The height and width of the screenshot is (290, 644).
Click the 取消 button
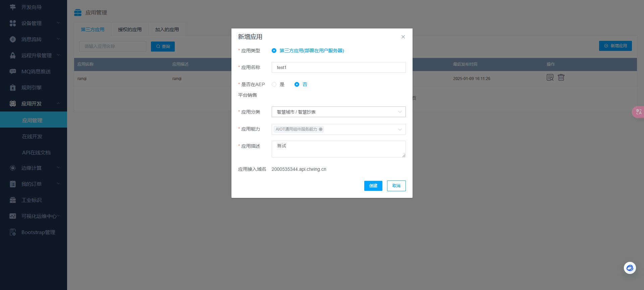coord(396,186)
